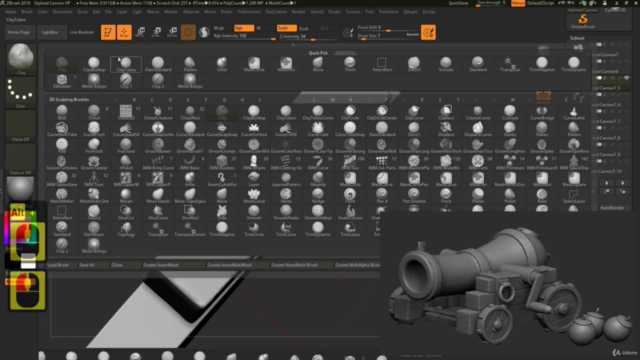Adjust the Draw Size slider
The width and height of the screenshot is (640, 360).
tap(388, 36)
